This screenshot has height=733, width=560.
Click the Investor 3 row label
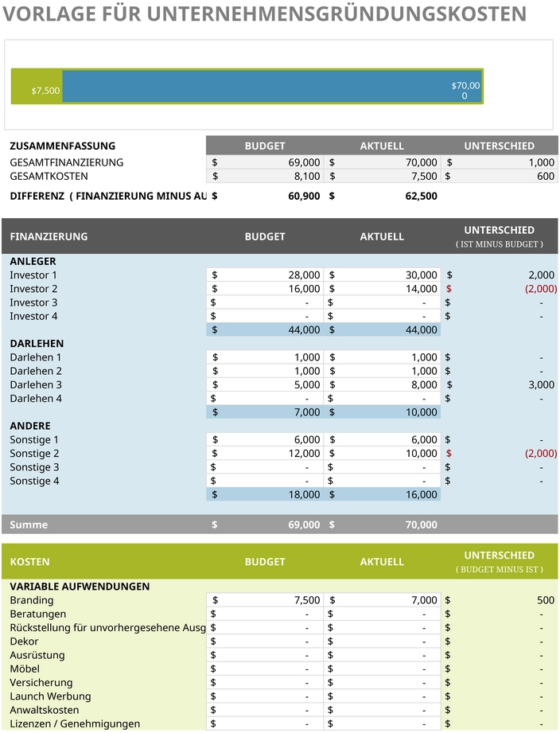[33, 302]
